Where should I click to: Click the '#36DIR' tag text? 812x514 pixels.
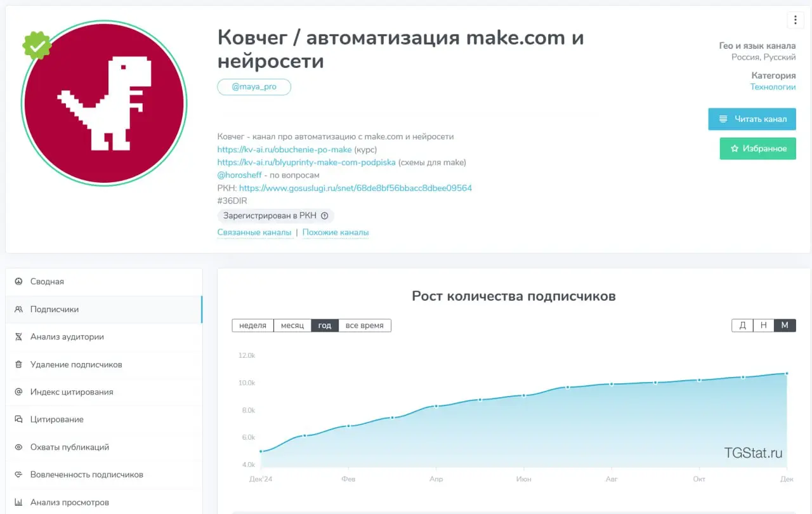pyautogui.click(x=232, y=201)
